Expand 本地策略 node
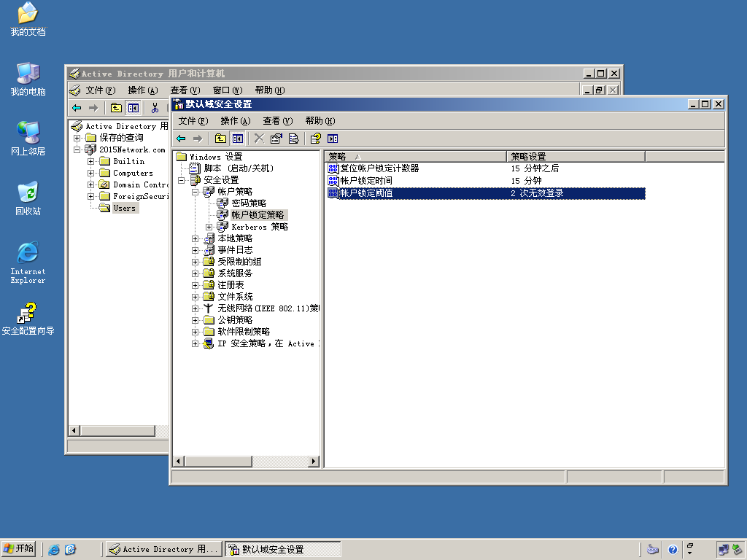The height and width of the screenshot is (560, 747). 195,238
